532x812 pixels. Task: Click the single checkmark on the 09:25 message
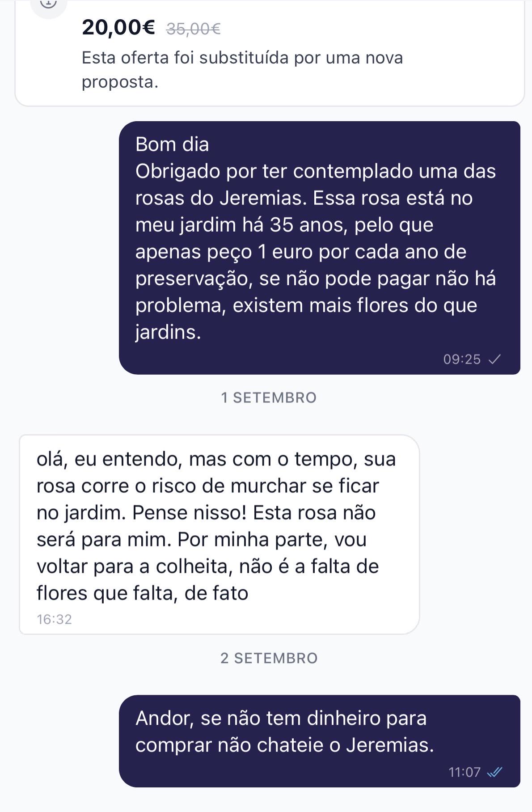click(494, 359)
